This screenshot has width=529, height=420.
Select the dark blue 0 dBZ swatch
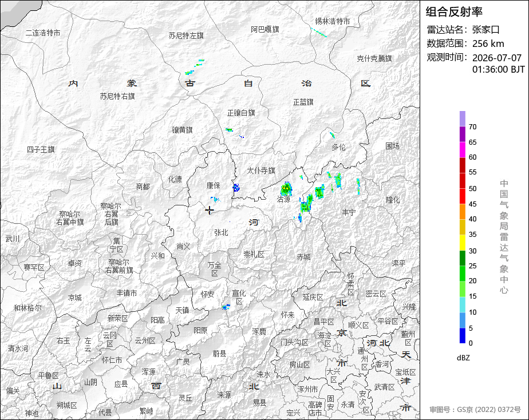462,336
